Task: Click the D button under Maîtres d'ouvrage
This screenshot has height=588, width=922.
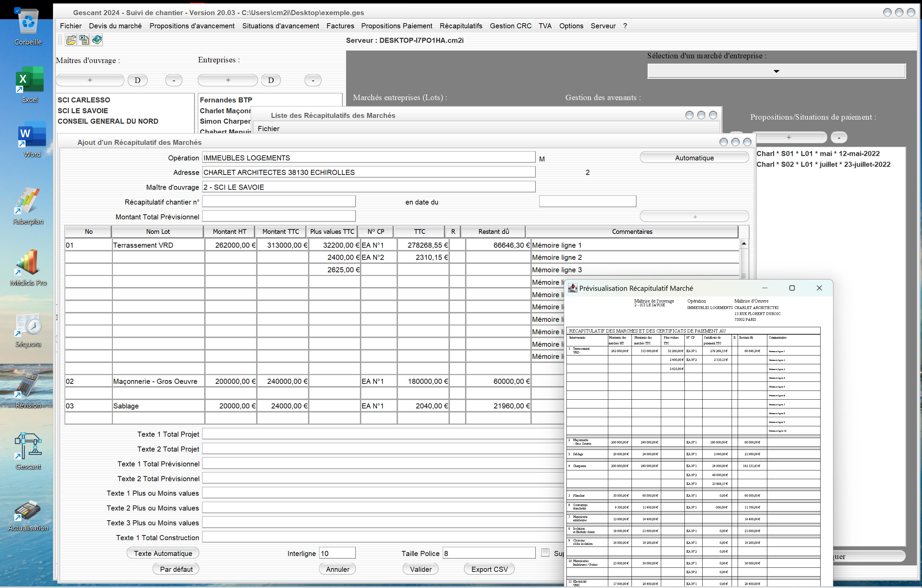Action: (x=137, y=80)
